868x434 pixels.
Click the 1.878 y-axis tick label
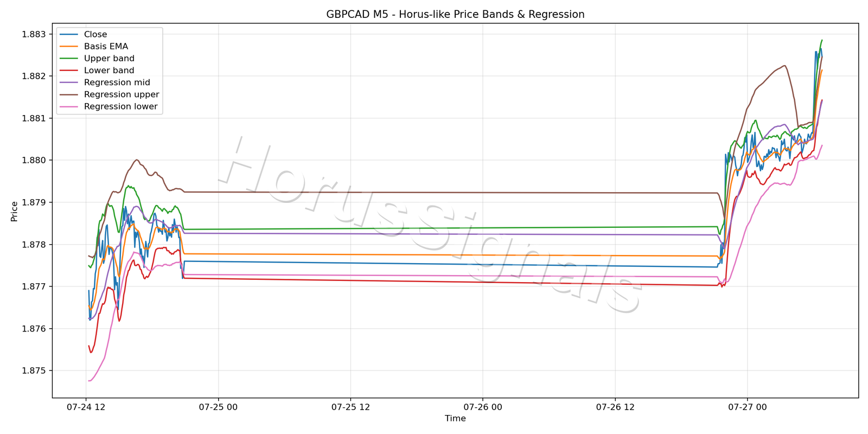(34, 245)
